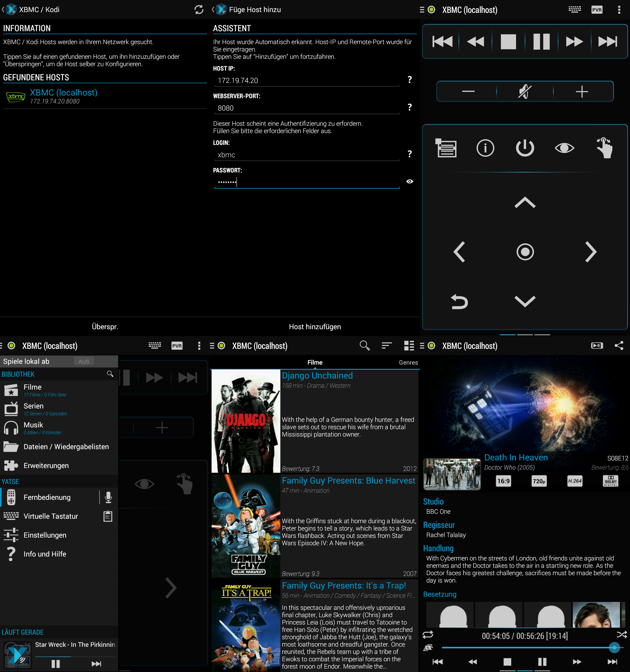This screenshot has width=630, height=672.
Task: Open Fernbedienung in the drawer
Action: pos(49,497)
